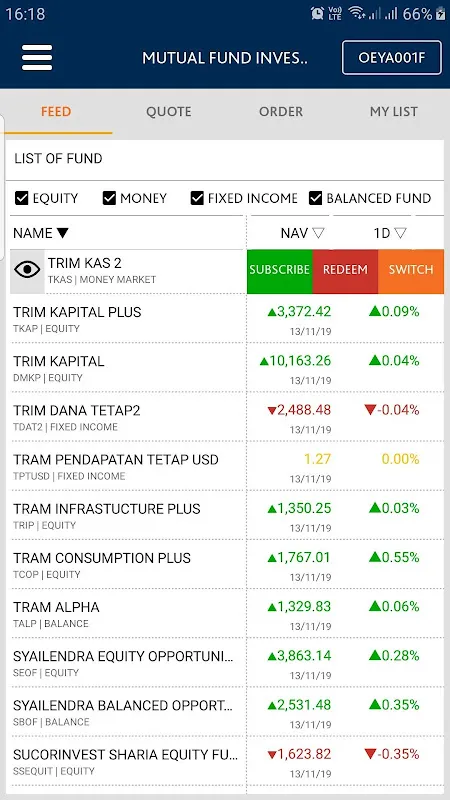Uncheck the EQUITY filter checkbox

(x=21, y=198)
